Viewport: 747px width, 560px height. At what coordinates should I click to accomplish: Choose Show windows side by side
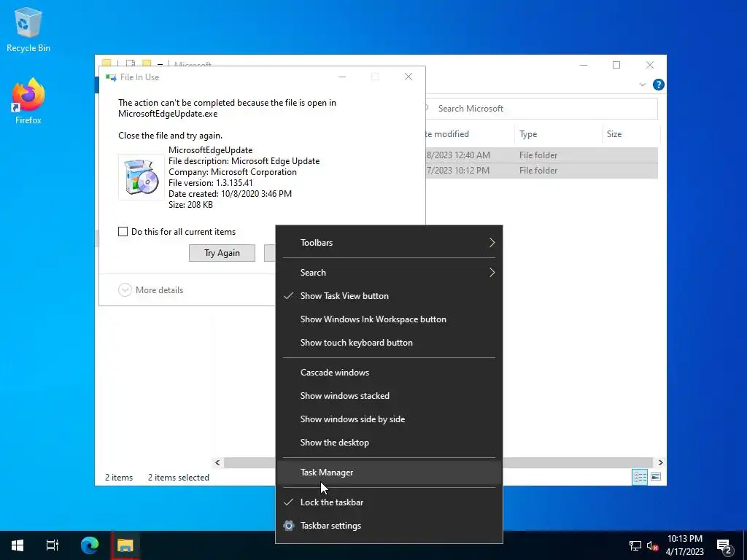tap(389, 419)
